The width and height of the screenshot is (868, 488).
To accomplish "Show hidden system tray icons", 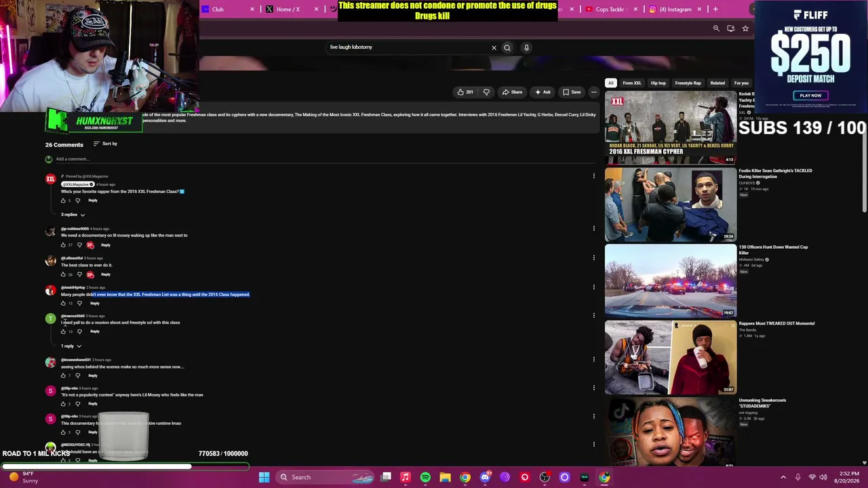I will (x=783, y=477).
